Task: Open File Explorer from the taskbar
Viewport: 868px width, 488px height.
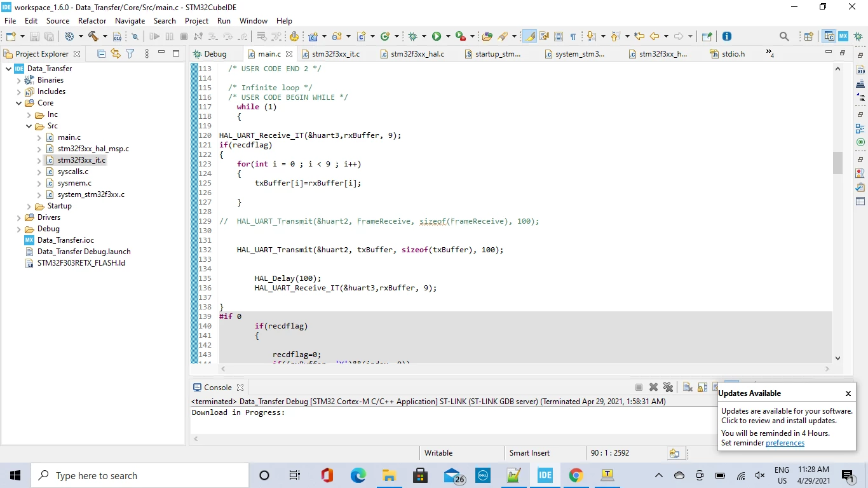Action: click(x=389, y=475)
